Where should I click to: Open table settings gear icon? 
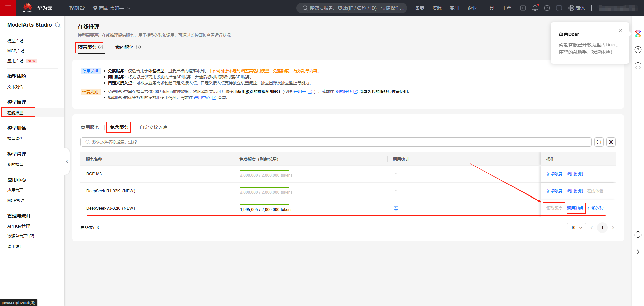pos(611,142)
